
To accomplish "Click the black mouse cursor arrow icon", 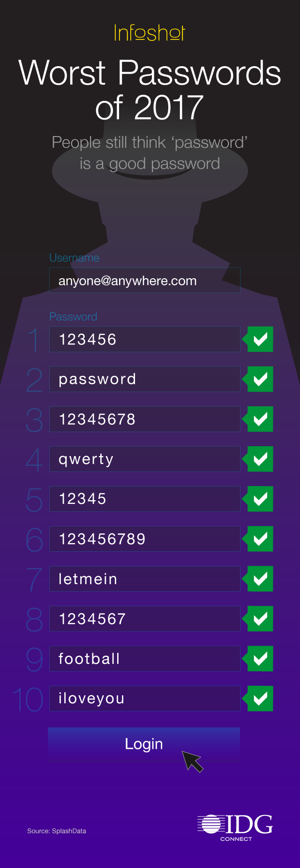I will pyautogui.click(x=192, y=761).
